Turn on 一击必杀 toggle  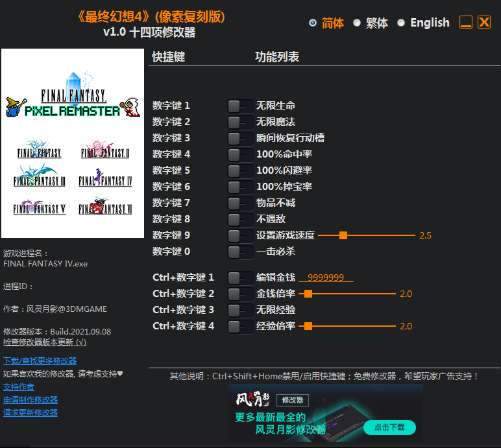point(240,252)
